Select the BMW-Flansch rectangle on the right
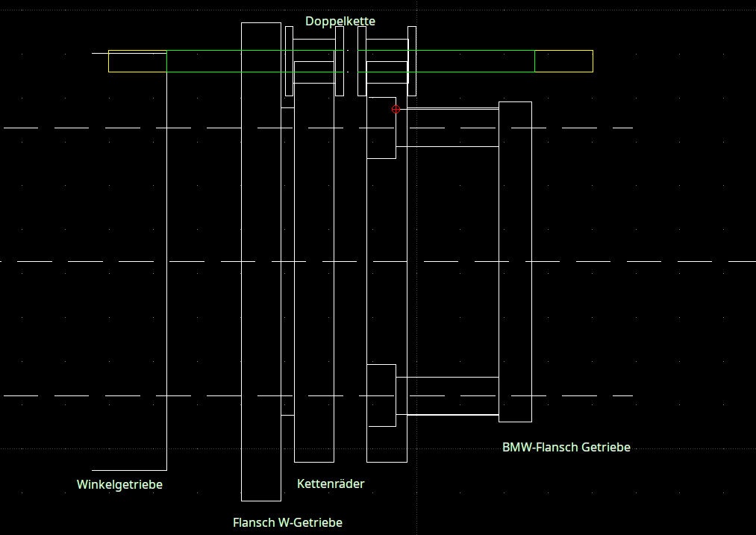756x535 pixels. (531, 298)
